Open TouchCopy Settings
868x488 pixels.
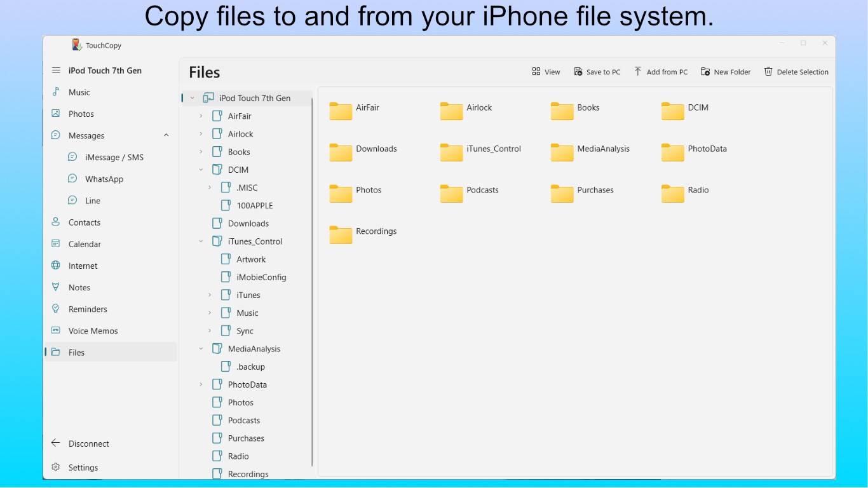tap(81, 467)
